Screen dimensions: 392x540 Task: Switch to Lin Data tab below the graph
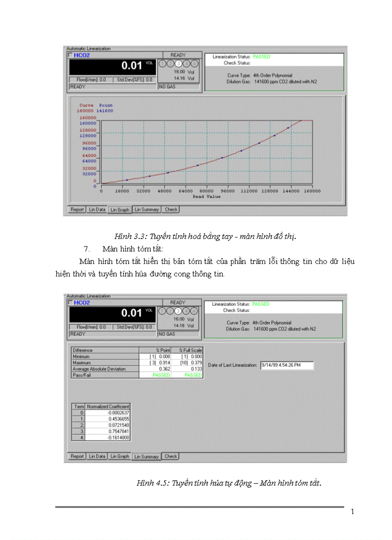[x=97, y=210]
